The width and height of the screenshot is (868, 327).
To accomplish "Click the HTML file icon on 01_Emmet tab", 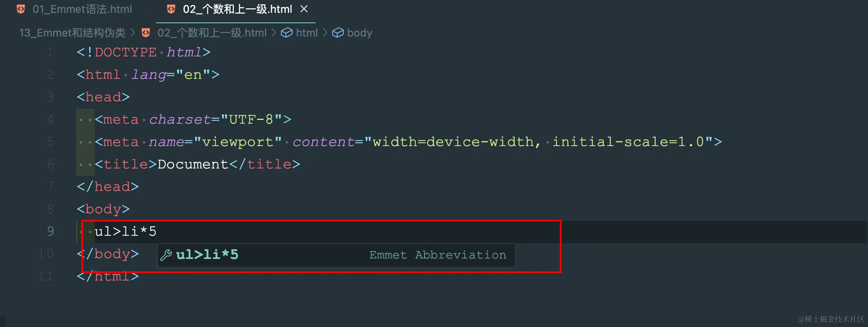I will click(x=21, y=9).
